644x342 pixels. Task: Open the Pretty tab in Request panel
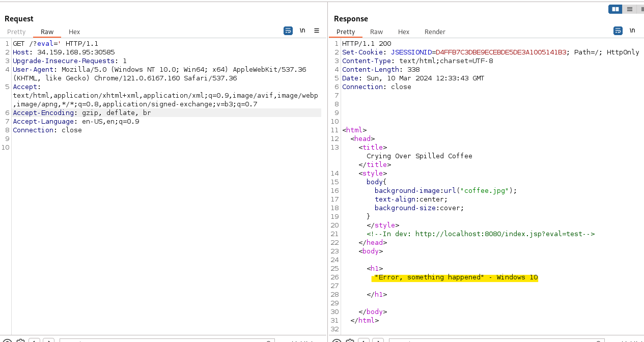(16, 32)
